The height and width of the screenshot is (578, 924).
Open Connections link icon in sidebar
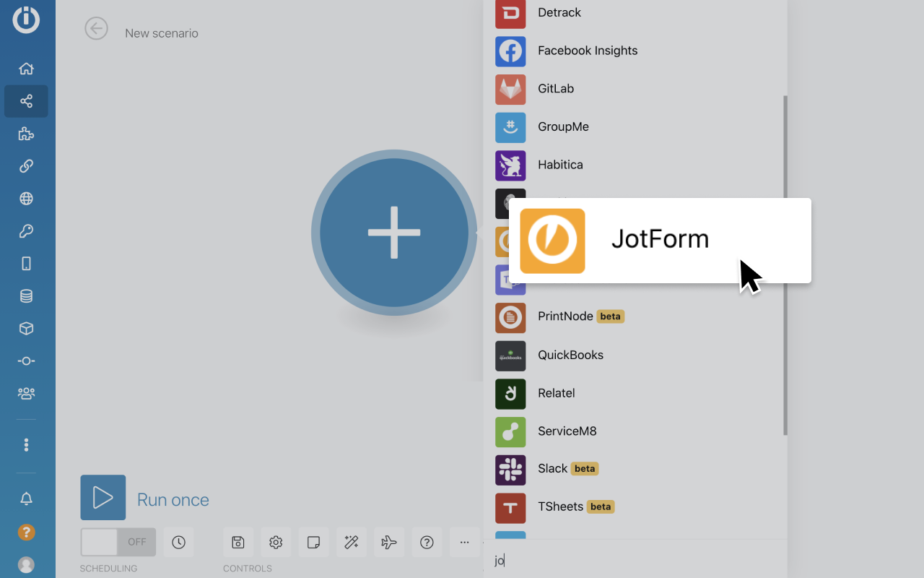(x=26, y=166)
